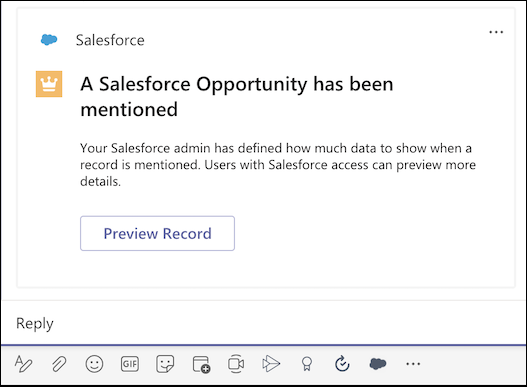Open the Salesforce messaging extension in toolbar
The height and width of the screenshot is (387, 527).
[x=378, y=363]
